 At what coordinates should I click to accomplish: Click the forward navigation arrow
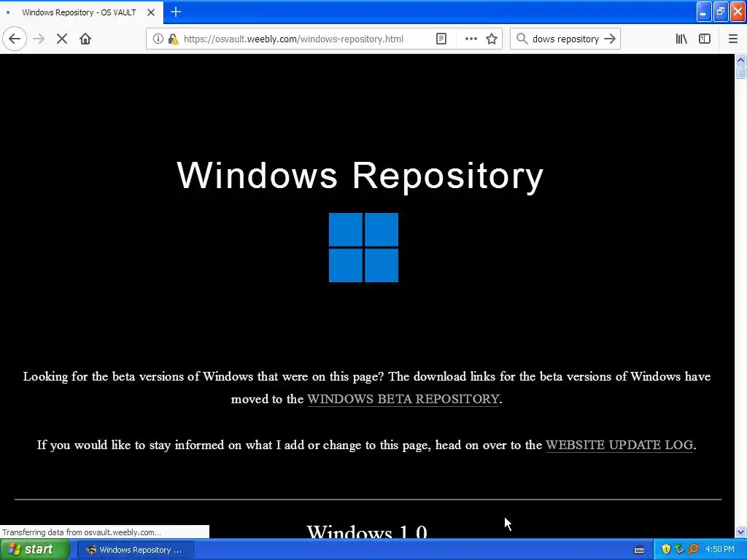coord(39,39)
